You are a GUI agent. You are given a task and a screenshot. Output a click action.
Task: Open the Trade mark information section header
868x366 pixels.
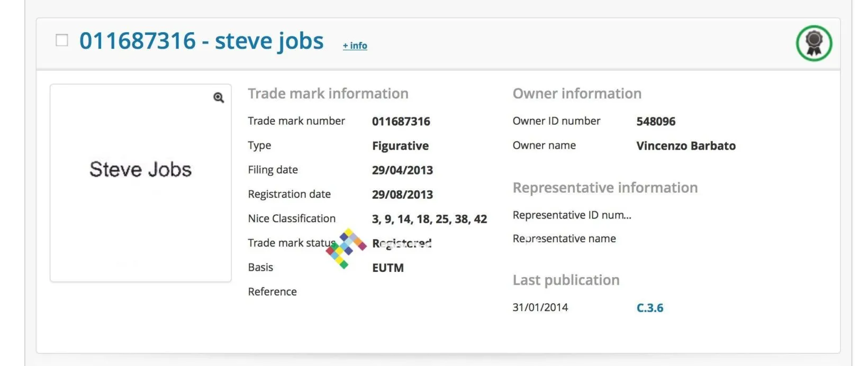click(x=328, y=93)
